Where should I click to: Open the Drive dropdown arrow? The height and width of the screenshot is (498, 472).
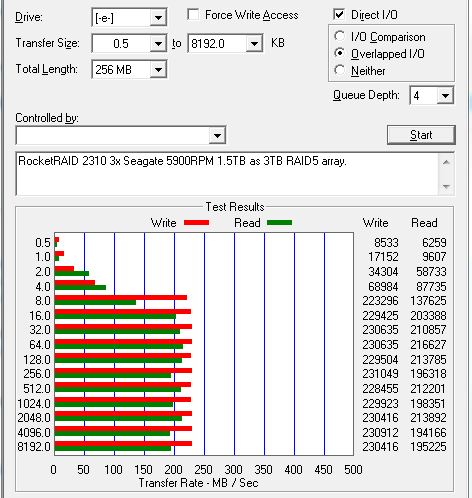[158, 17]
